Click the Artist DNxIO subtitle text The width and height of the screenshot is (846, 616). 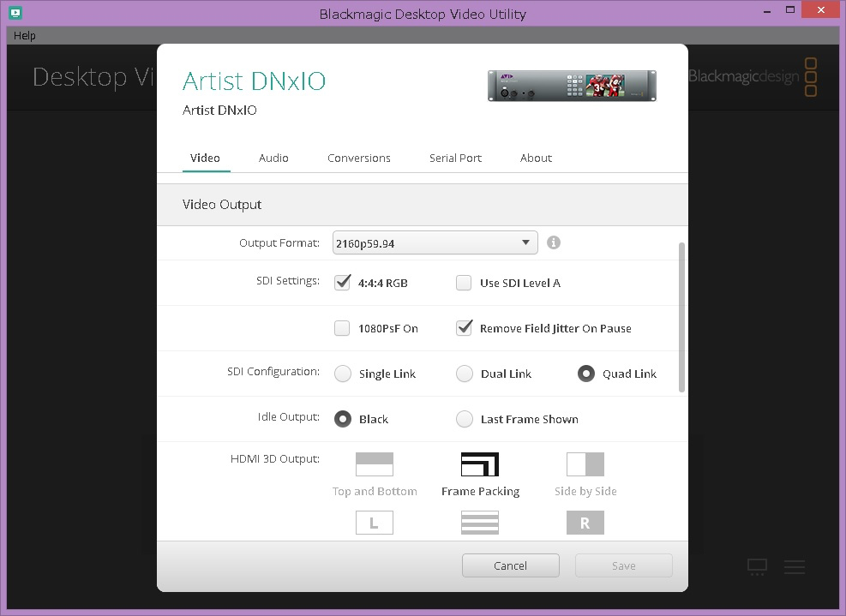pos(219,111)
